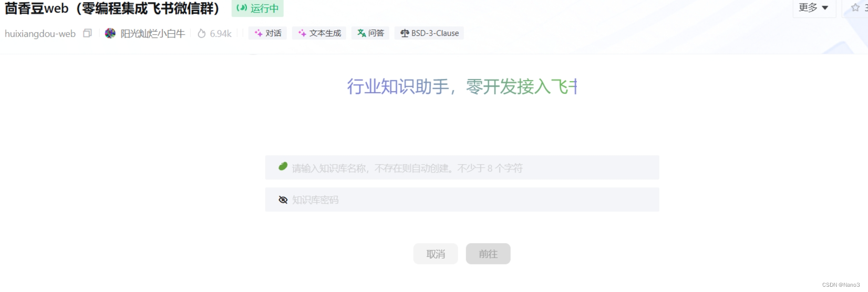Focus the 知识库密码 password field
868x292 pixels.
462,200
